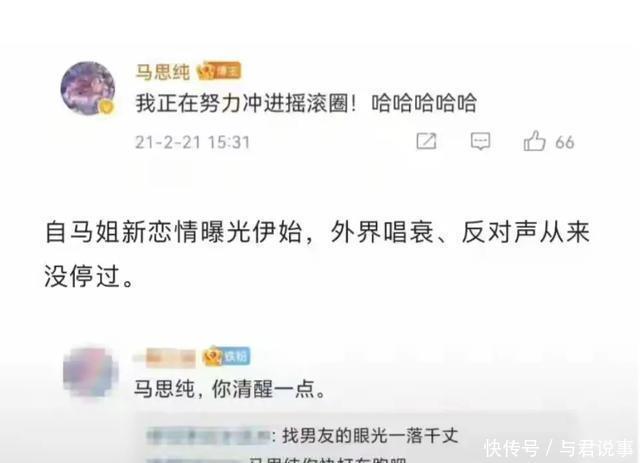The width and height of the screenshot is (640, 463).
Task: Click the share/repost icon on first comment
Action: click(x=426, y=141)
